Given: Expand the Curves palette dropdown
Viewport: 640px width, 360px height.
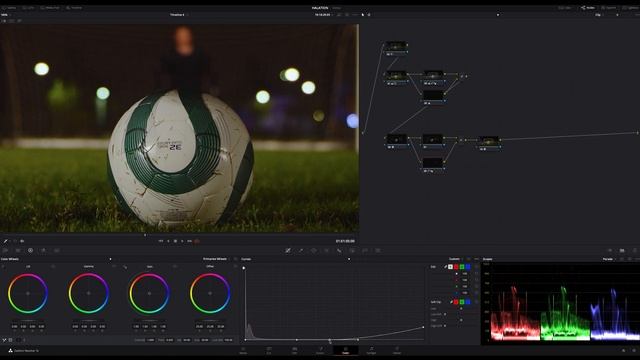Looking at the screenshot, I should tap(349, 259).
